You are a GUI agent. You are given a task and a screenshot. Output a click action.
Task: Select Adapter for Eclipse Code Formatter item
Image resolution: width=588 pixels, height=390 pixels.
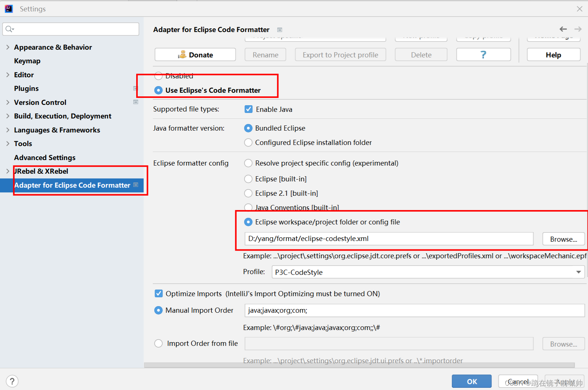[72, 185]
